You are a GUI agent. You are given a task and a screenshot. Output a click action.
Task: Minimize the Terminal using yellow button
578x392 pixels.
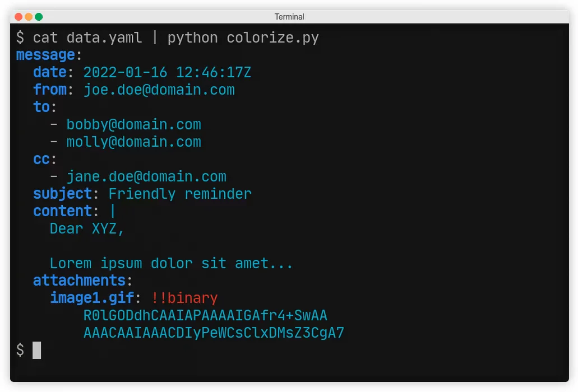[29, 17]
